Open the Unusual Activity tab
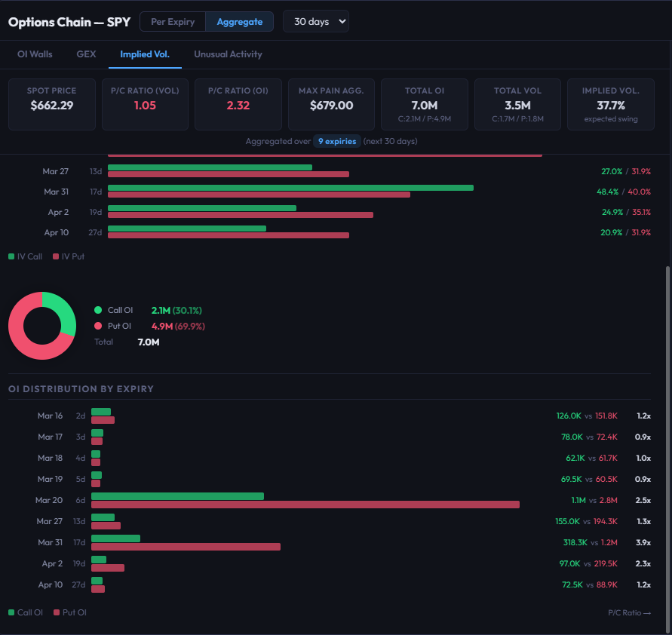 pyautogui.click(x=228, y=54)
